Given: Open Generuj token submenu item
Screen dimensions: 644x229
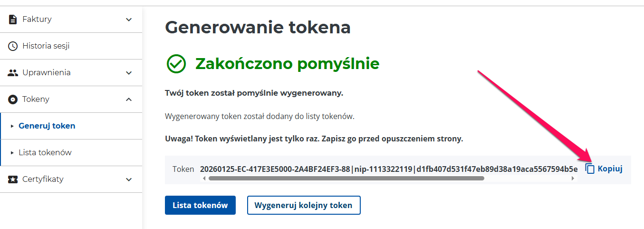Looking at the screenshot, I should (47, 126).
